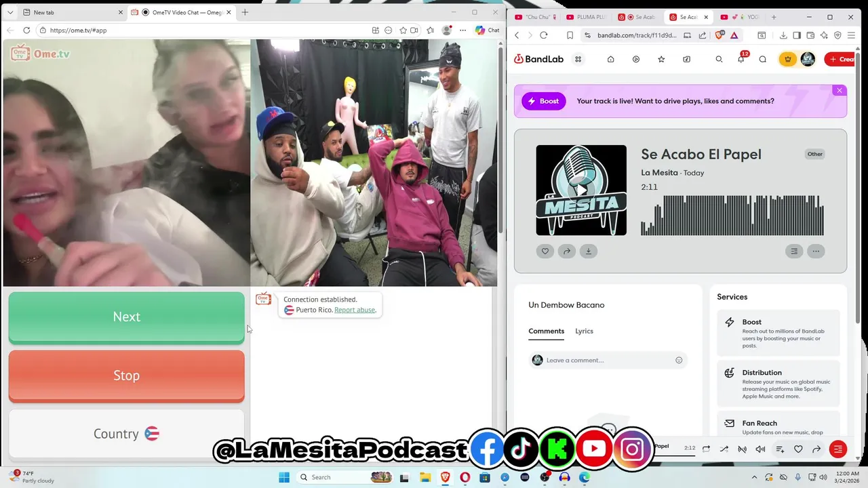Click the Report abuse link
The height and width of the screenshot is (488, 868).
355,310
